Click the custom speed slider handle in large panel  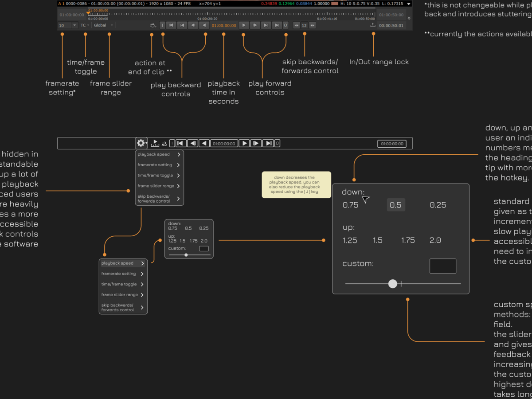[x=392, y=284]
